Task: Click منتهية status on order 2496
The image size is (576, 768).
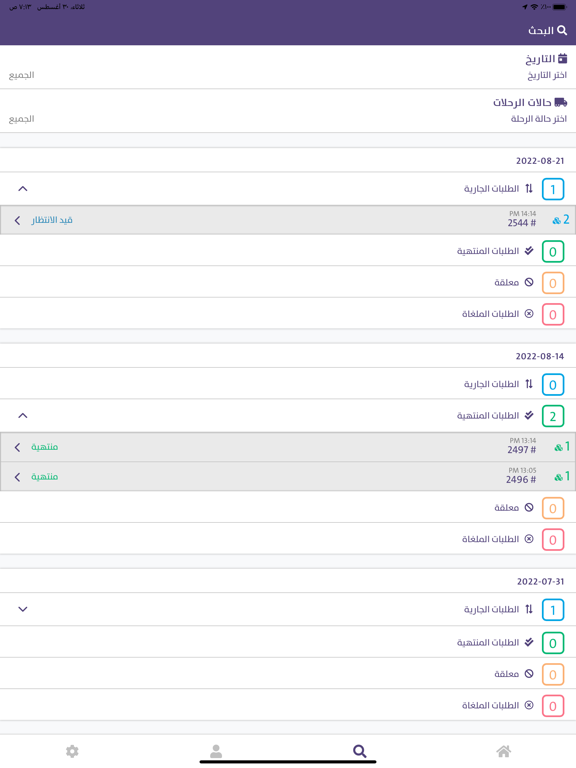Action: click(45, 477)
